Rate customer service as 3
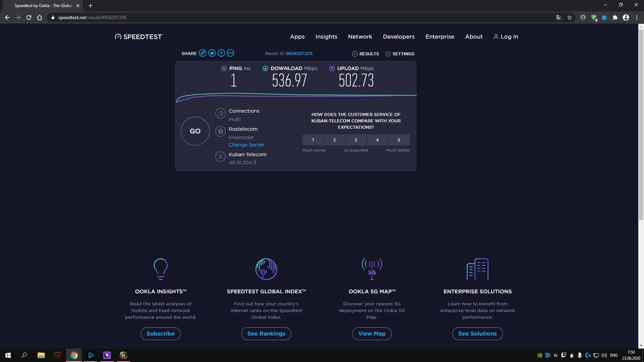This screenshot has height=362, width=644. (x=356, y=140)
